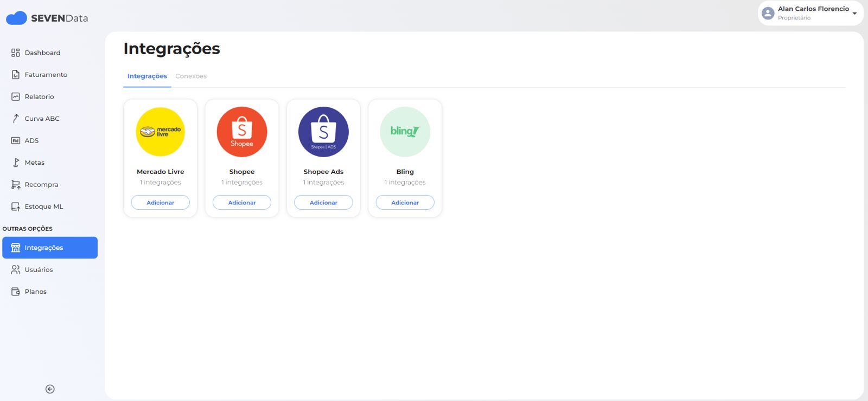Click the Metas flag icon
868x401 pixels.
(16, 163)
